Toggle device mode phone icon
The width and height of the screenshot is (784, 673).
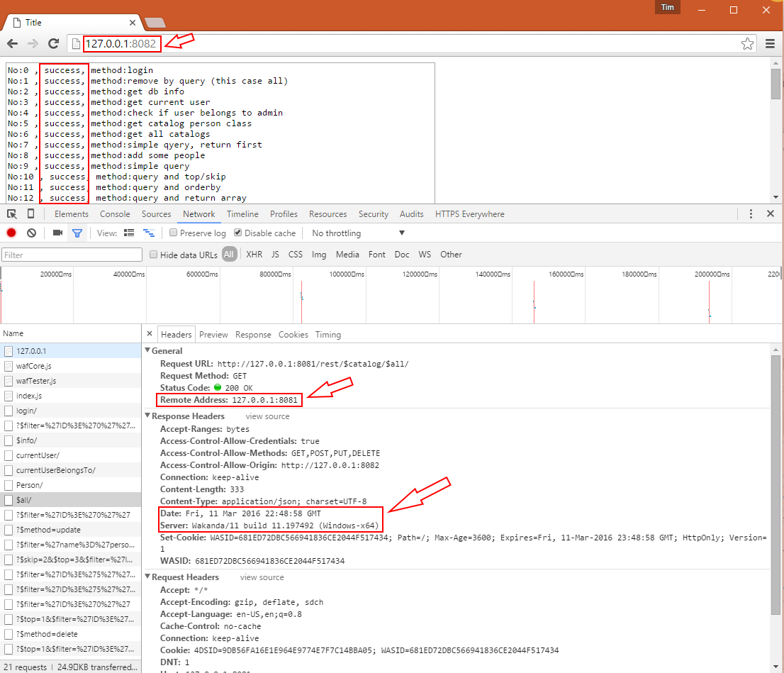(30, 214)
